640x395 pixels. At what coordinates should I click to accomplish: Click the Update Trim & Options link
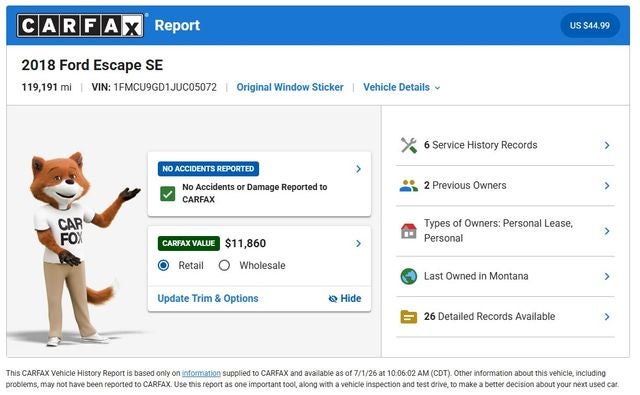tap(208, 299)
